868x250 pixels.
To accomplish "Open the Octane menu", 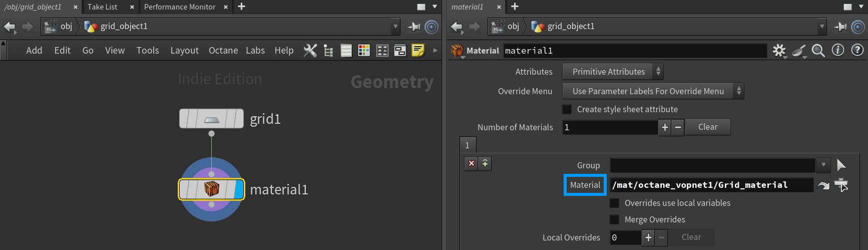I will pos(223,51).
